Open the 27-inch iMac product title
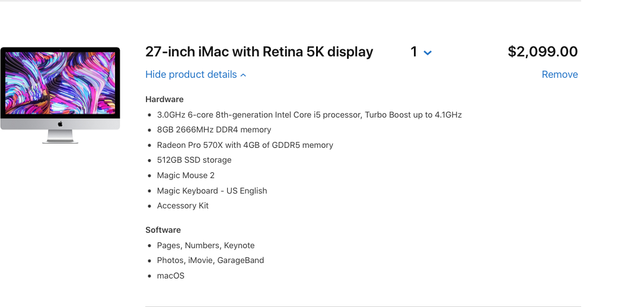This screenshot has height=307, width=644. [259, 52]
